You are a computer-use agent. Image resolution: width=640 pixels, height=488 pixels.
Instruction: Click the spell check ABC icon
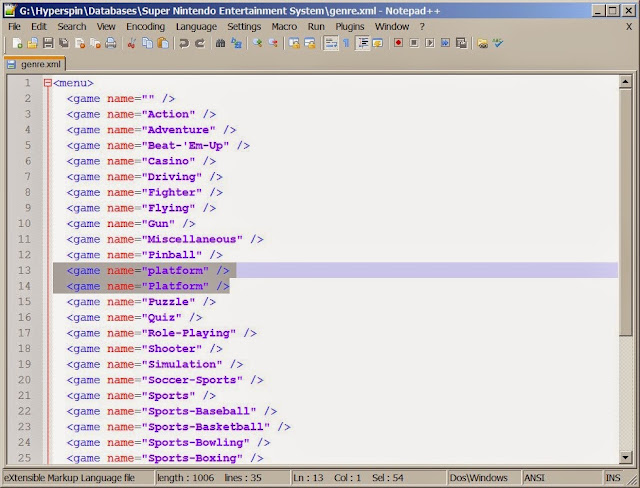pyautogui.click(x=498, y=43)
